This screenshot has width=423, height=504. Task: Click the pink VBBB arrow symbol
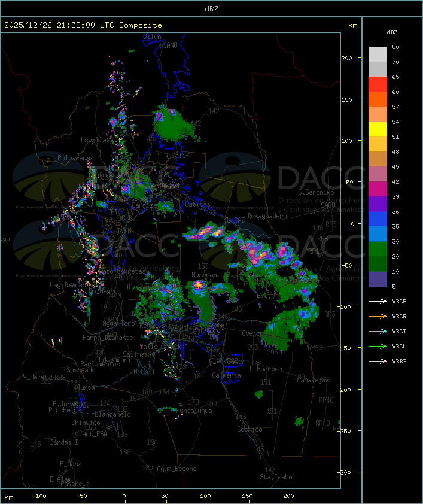click(x=378, y=362)
